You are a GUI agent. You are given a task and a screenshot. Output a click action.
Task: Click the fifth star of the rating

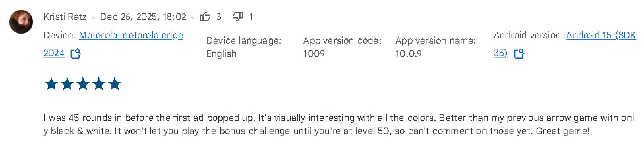tap(114, 84)
